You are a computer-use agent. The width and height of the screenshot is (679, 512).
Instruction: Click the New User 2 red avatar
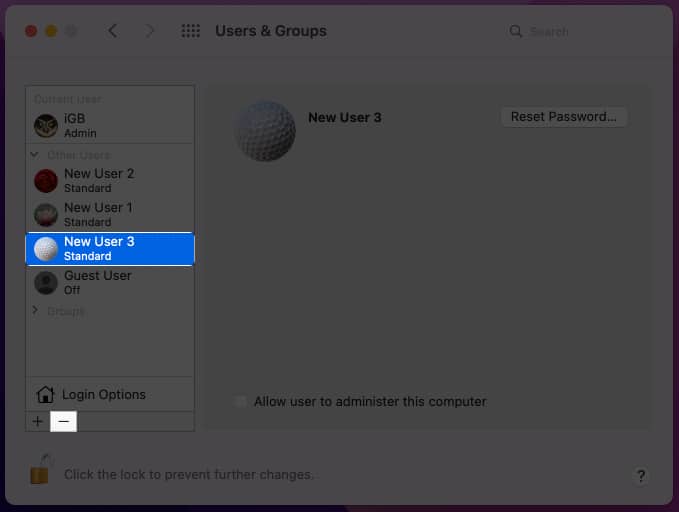click(46, 181)
